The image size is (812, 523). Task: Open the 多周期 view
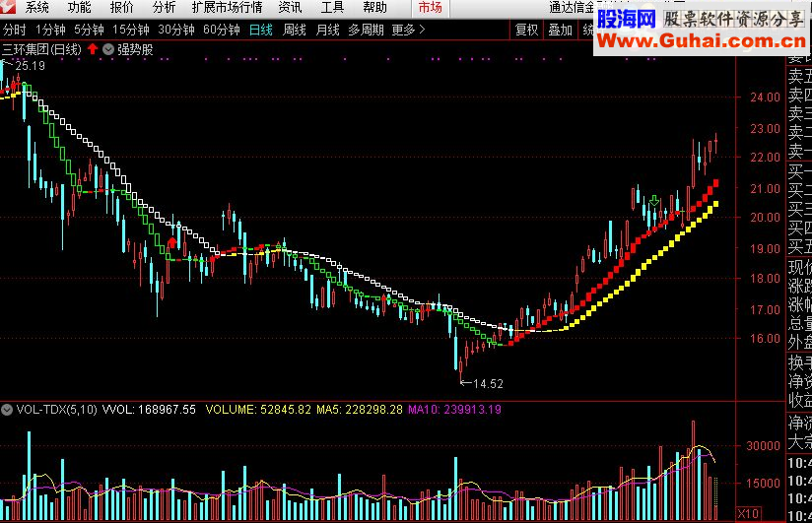(367, 30)
